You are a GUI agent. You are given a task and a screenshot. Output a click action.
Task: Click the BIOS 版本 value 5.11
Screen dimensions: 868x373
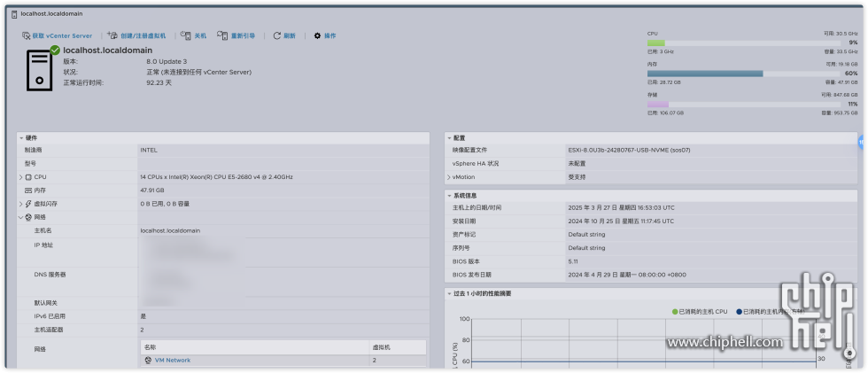[x=573, y=261]
